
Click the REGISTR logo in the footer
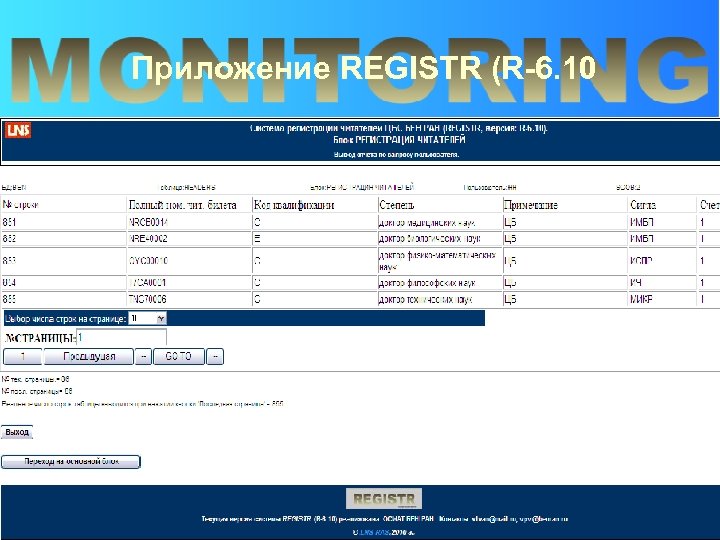(384, 499)
